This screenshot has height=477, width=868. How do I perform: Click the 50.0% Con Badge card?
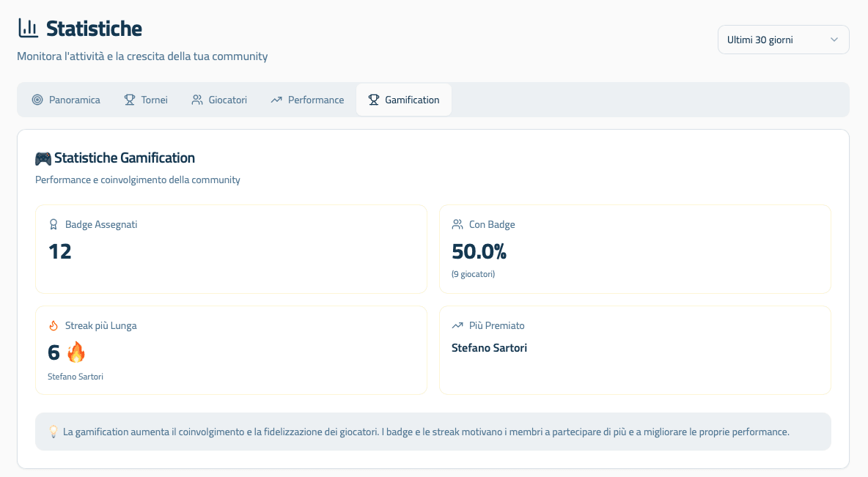pyautogui.click(x=634, y=249)
